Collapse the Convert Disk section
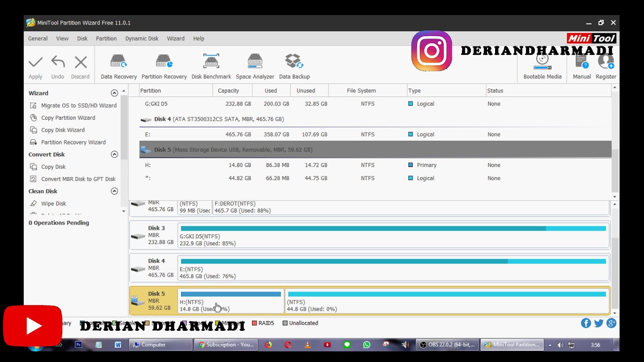The image size is (644, 362). pos(114,154)
